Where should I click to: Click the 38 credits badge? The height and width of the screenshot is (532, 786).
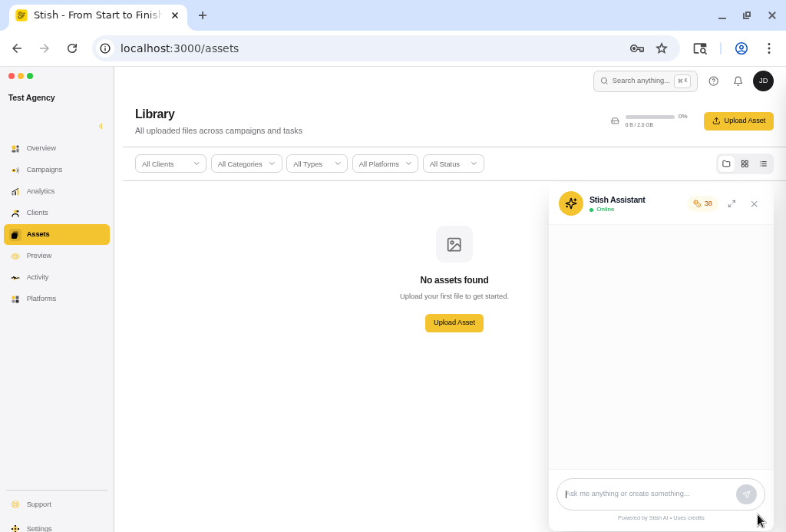pos(702,204)
